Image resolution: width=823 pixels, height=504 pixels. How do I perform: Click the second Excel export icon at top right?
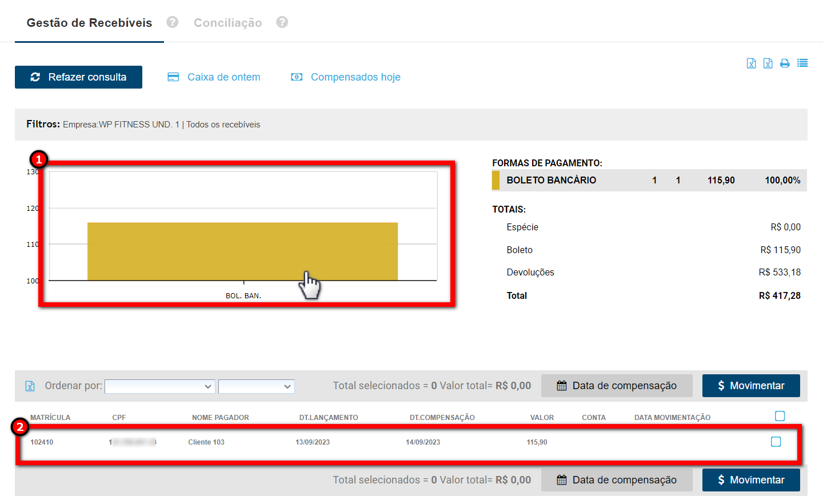coord(768,63)
